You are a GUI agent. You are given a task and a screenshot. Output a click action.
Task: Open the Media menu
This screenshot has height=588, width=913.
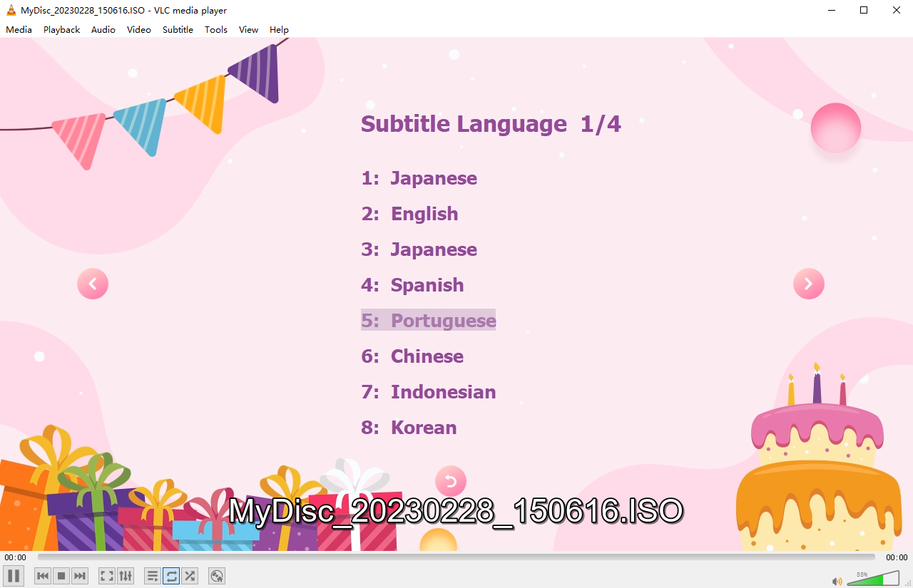pos(19,29)
